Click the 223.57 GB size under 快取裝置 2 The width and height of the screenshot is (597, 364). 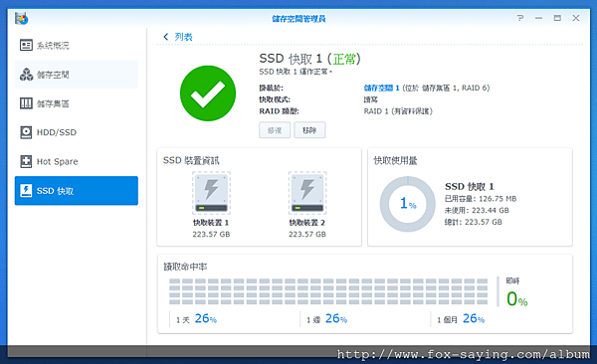click(307, 234)
